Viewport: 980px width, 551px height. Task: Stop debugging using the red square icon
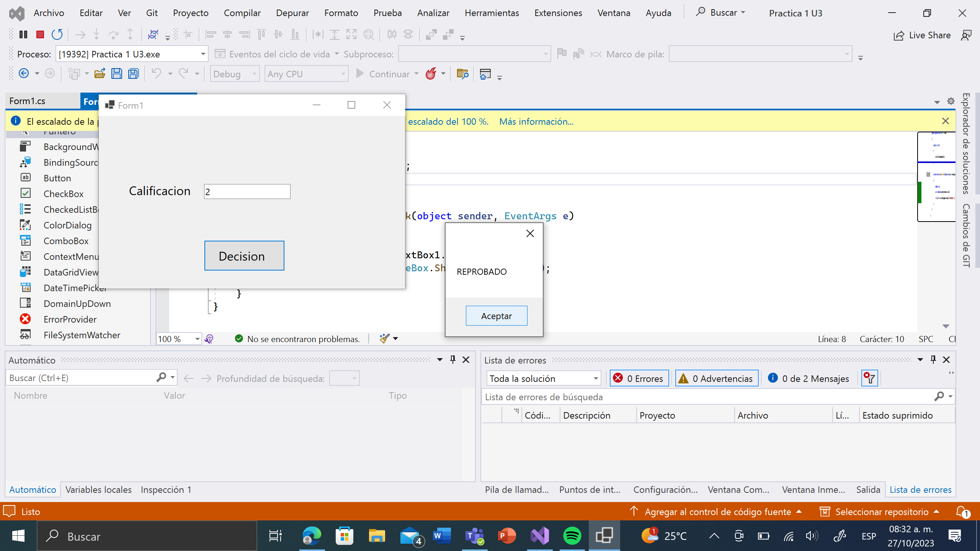pyautogui.click(x=39, y=34)
